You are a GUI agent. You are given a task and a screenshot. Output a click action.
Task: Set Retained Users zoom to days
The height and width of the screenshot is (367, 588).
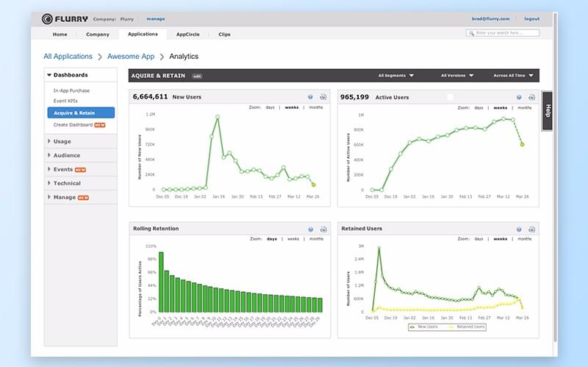click(x=478, y=239)
